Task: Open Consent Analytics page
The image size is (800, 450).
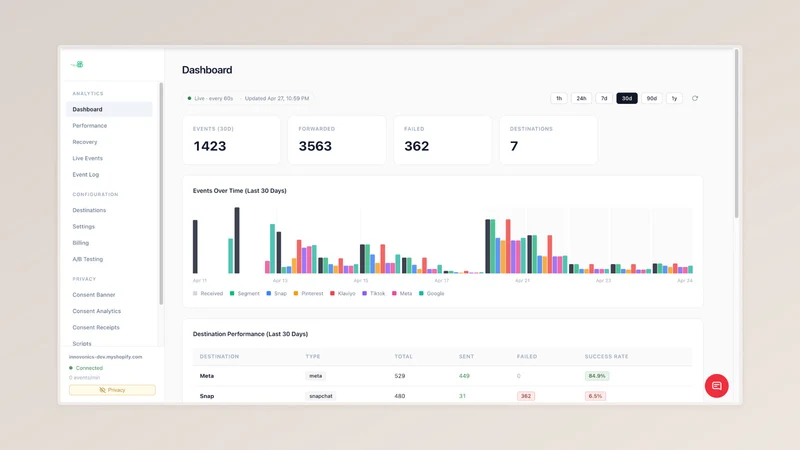Action: 96,311
